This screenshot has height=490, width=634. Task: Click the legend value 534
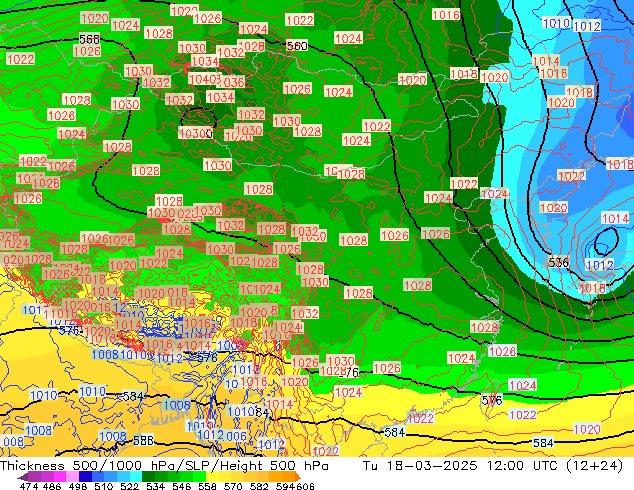[155, 486]
